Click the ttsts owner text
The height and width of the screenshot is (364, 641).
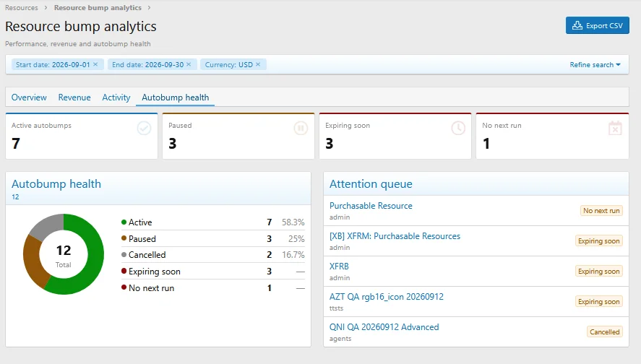pos(337,308)
